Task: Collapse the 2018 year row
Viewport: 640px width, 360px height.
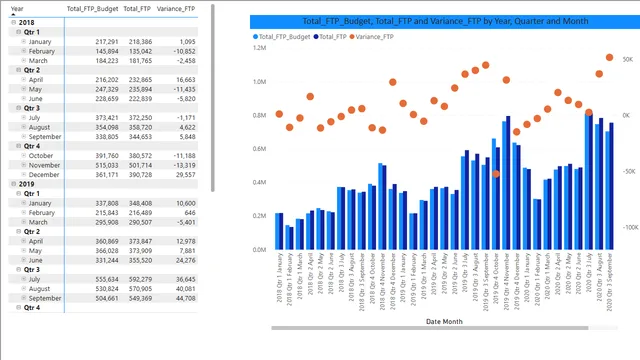Action: point(13,22)
